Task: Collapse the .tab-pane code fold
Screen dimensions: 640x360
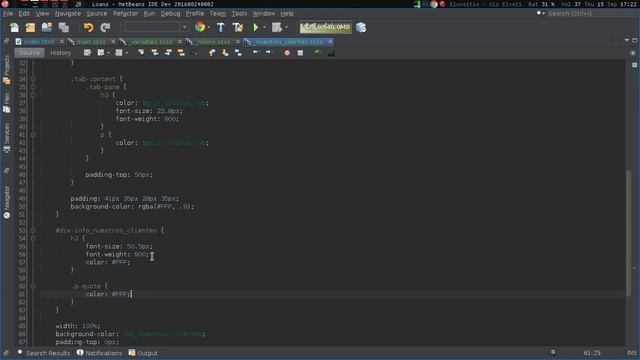Action: [33, 87]
